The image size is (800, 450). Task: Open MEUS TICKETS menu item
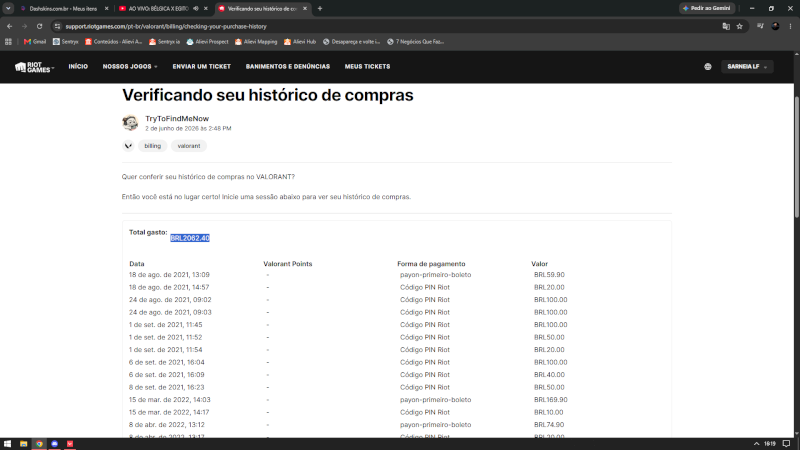click(367, 67)
